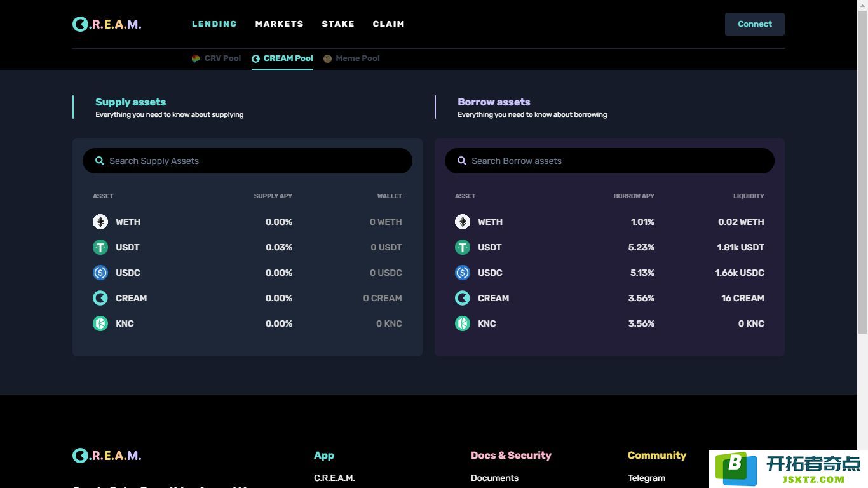This screenshot has height=488, width=868.
Task: Click the CREAM icon in Borrow list
Action: click(463, 298)
